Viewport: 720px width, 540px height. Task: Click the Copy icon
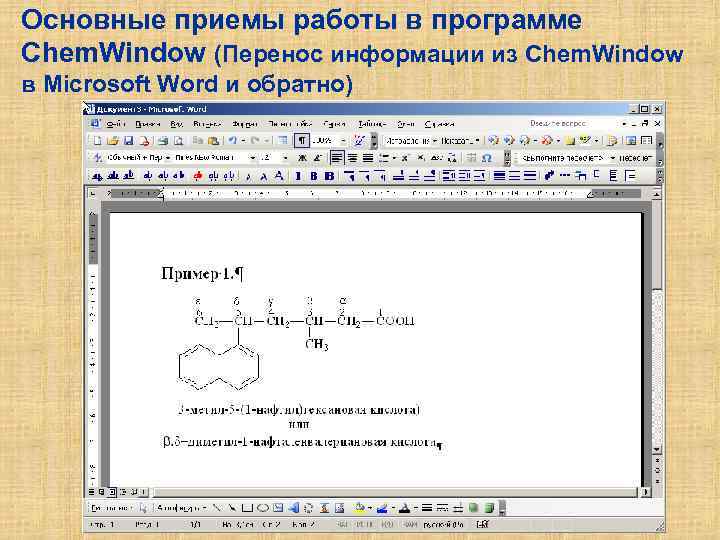[x=198, y=141]
